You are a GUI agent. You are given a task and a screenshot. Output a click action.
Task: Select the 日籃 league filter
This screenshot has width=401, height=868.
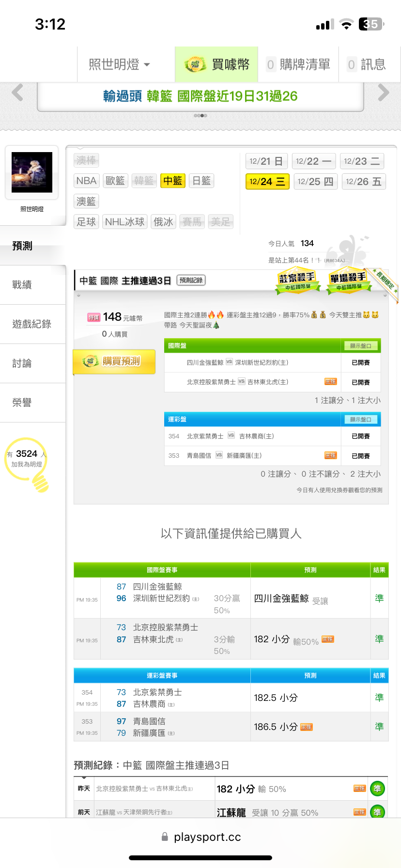pyautogui.click(x=201, y=181)
